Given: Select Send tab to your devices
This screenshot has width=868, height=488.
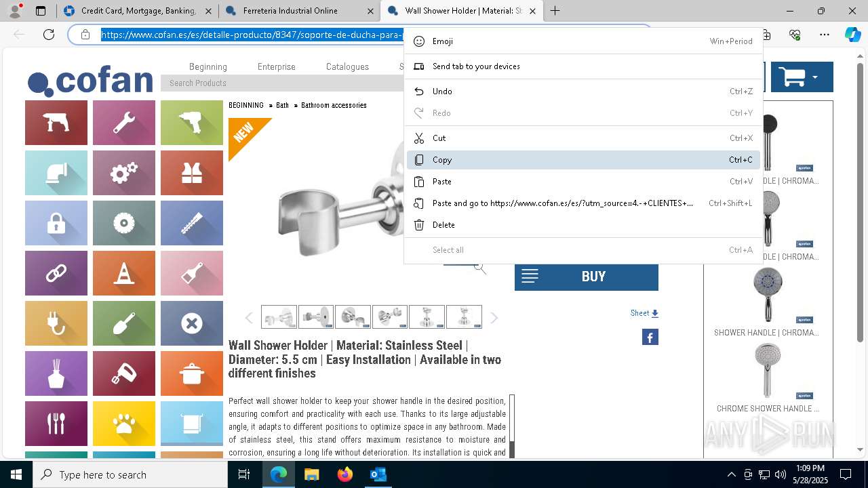Looking at the screenshot, I should point(583,66).
